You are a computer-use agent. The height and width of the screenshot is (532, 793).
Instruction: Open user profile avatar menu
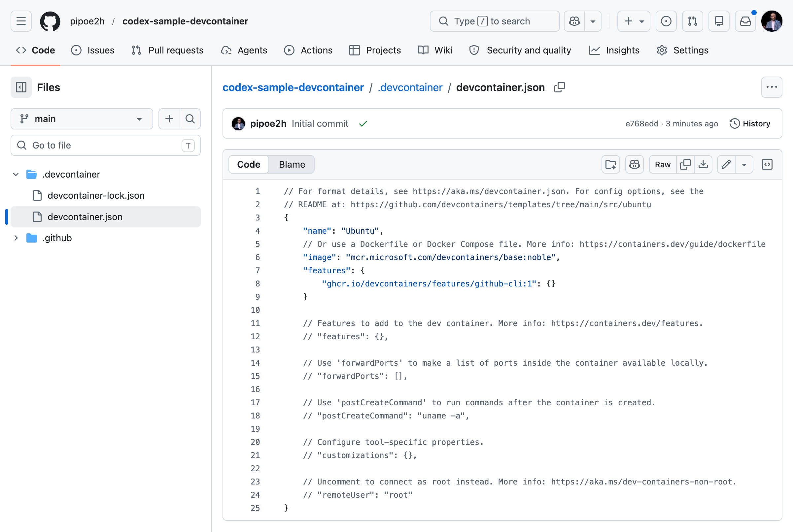pyautogui.click(x=772, y=21)
